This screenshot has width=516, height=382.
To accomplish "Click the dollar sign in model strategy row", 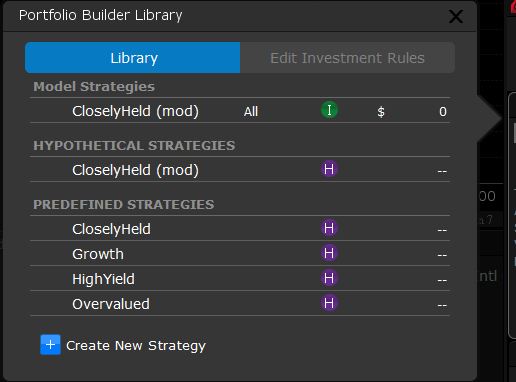I will tap(381, 112).
